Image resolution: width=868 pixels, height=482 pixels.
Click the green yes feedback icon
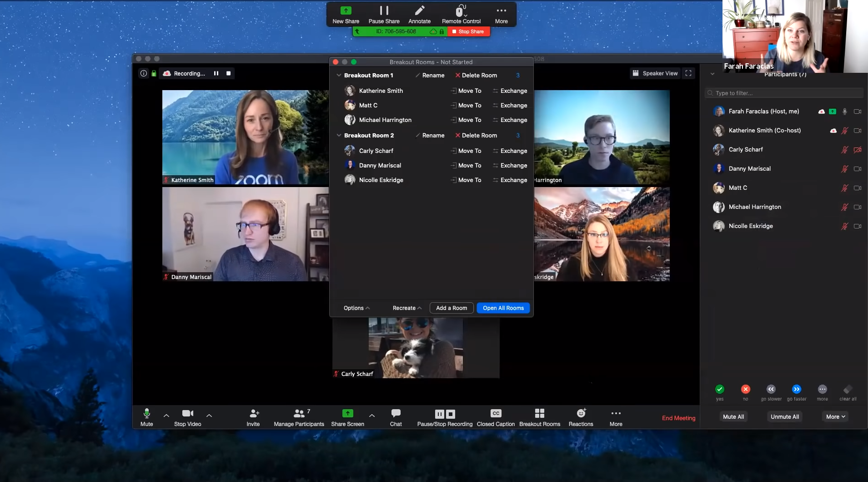(720, 389)
